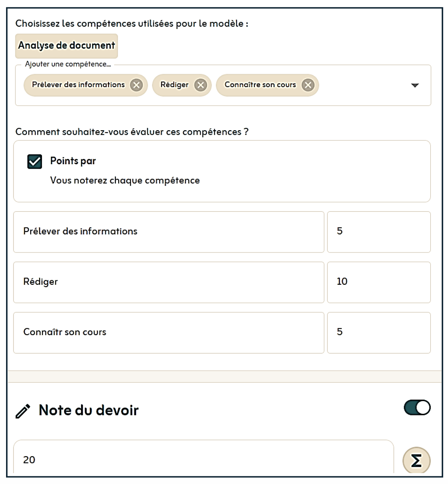Click the 'Connaîtr son cours' name field
The image size is (448, 484).
pyautogui.click(x=168, y=332)
